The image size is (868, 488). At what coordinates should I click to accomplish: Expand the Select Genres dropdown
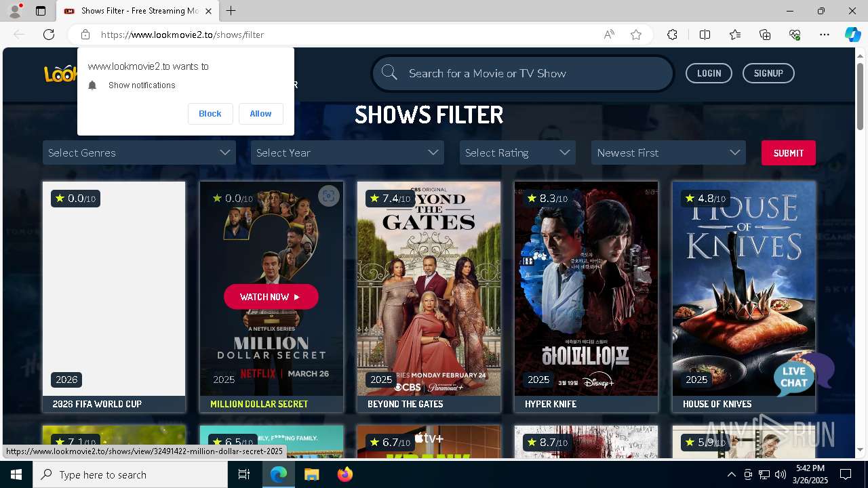tap(139, 152)
